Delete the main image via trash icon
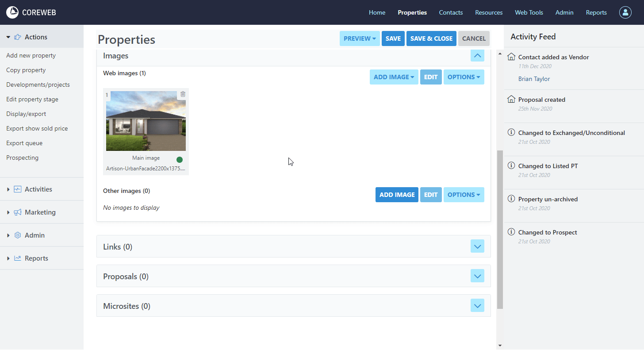The image size is (644, 350). [x=183, y=94]
